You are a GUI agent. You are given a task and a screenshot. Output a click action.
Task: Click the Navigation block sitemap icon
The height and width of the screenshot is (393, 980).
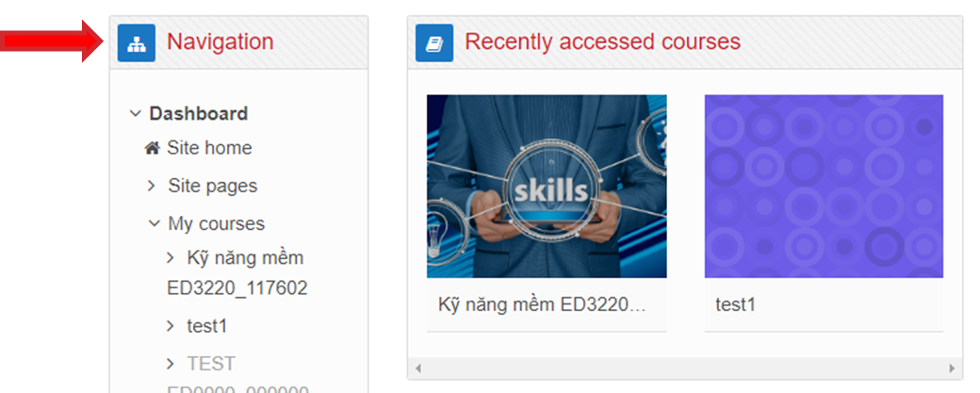coord(137,43)
